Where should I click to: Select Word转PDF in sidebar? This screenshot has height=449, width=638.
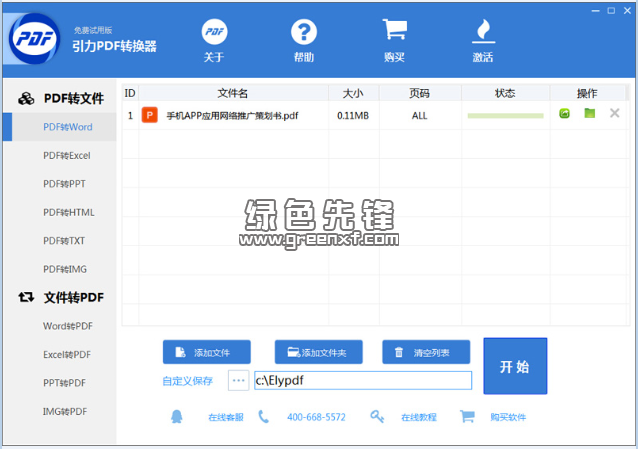click(x=68, y=326)
